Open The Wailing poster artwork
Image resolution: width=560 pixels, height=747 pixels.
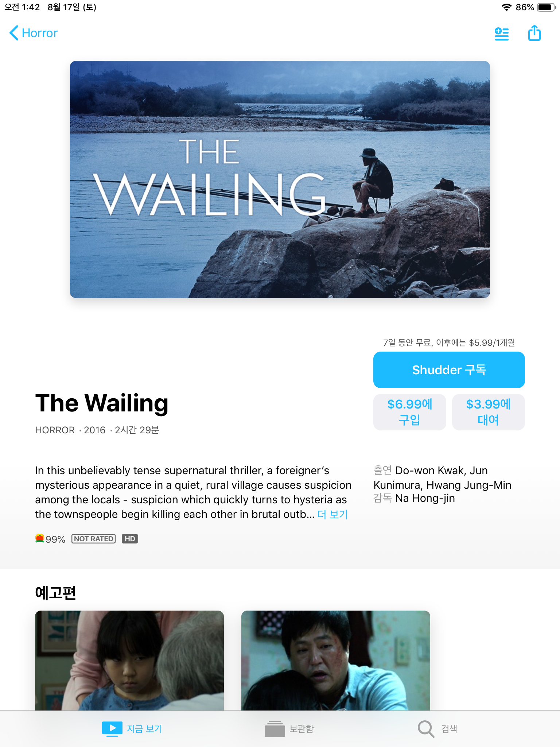pos(280,179)
